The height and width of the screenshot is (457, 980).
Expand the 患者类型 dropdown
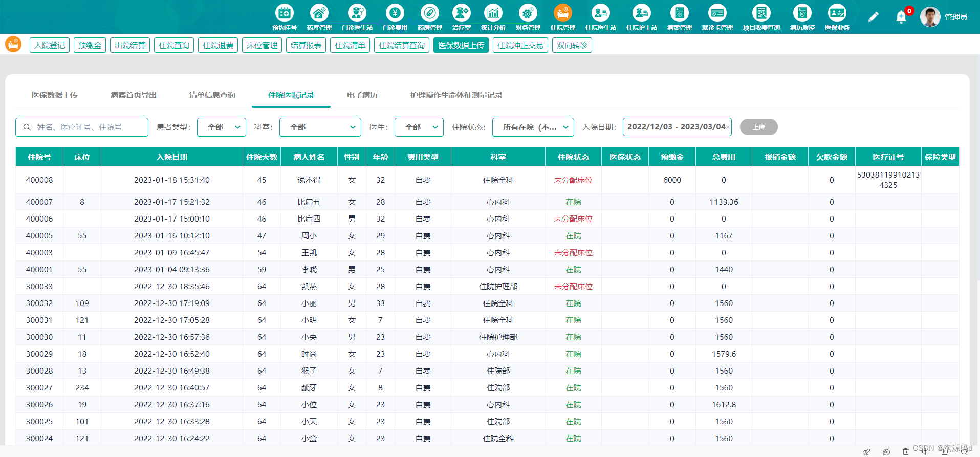[x=222, y=127]
